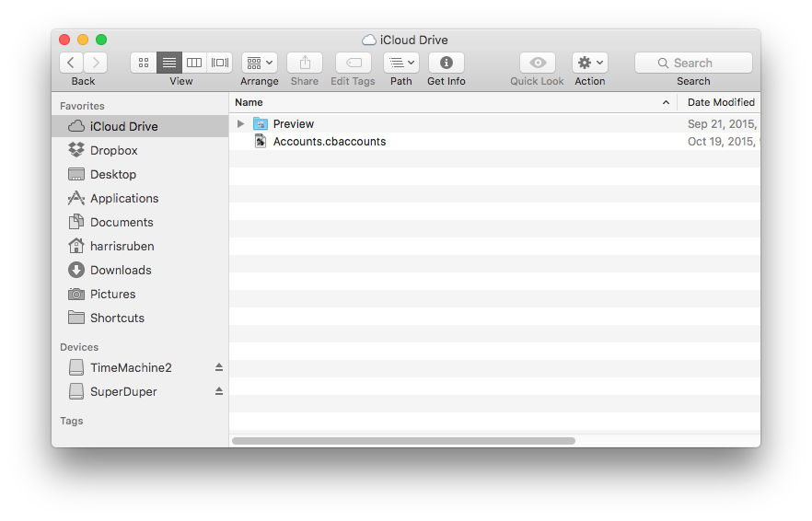Click the Edit Tags toolbar button
Viewport: 812px width, 521px height.
point(354,63)
